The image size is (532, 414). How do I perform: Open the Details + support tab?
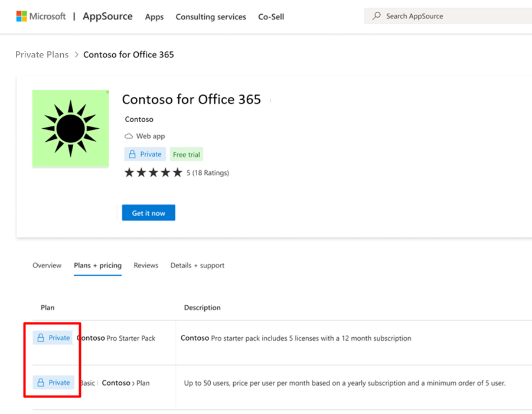(197, 265)
